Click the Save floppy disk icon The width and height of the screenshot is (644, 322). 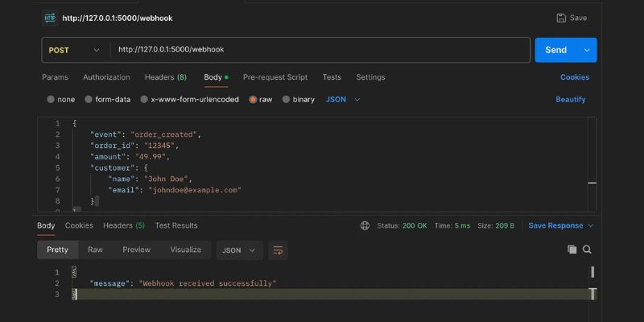561,18
